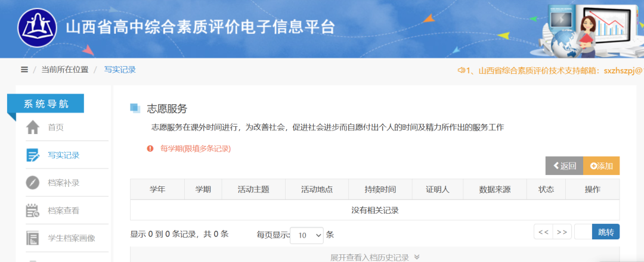Click the 跳转 page jump button
The image size is (644, 262).
tap(605, 232)
